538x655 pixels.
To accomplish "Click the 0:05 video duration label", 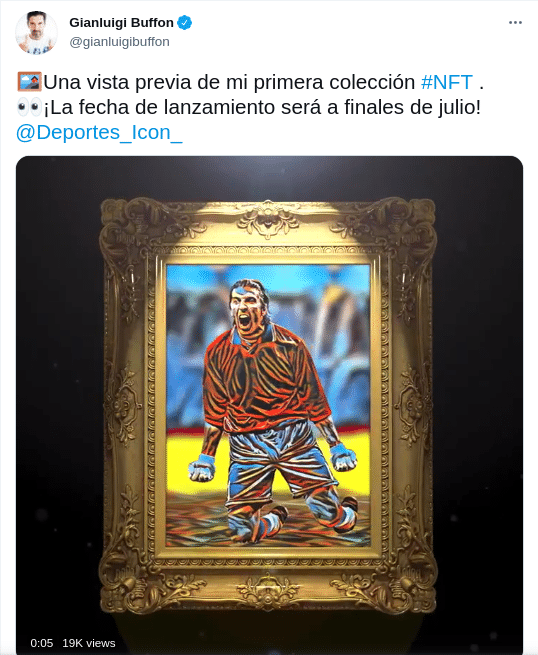I will click(41, 643).
